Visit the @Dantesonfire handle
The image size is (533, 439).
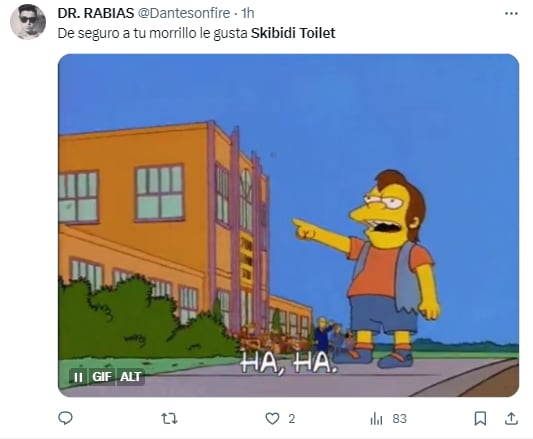click(184, 13)
